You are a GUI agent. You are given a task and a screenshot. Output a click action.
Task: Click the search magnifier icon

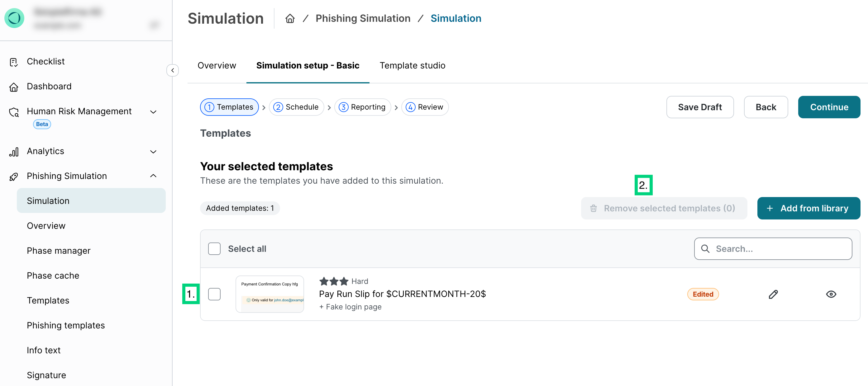(x=706, y=249)
